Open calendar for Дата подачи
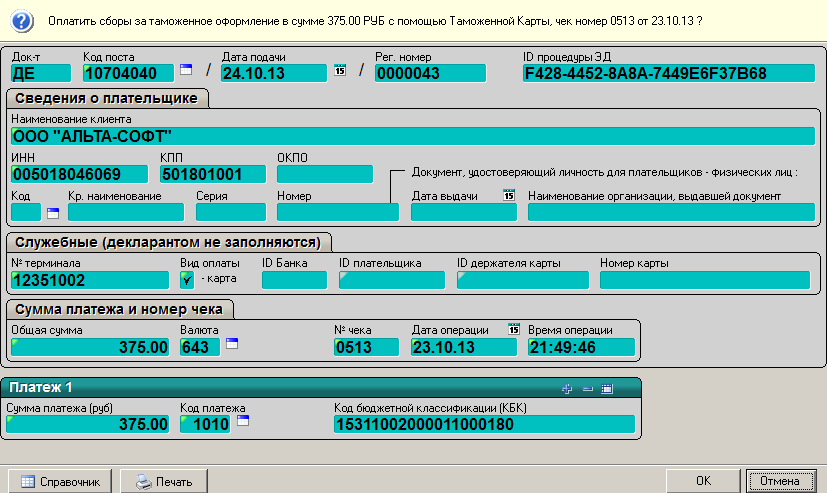 [339, 70]
